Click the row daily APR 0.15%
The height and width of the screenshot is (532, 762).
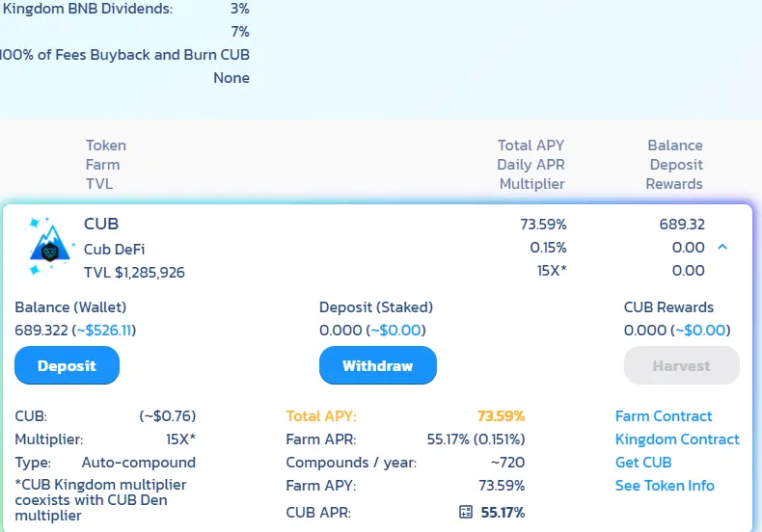pyautogui.click(x=548, y=247)
